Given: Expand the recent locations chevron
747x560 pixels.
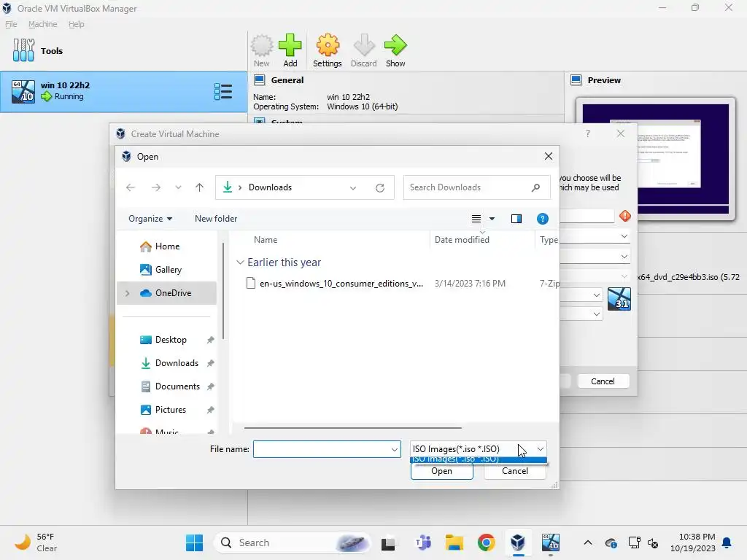Looking at the screenshot, I should (x=178, y=187).
